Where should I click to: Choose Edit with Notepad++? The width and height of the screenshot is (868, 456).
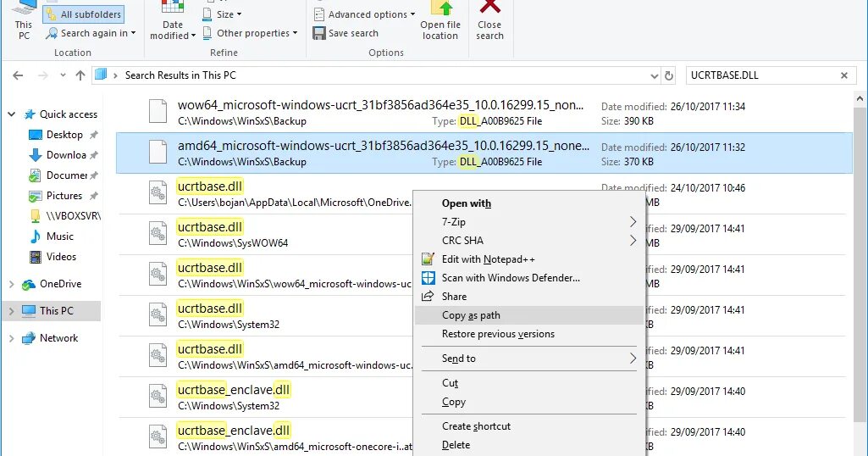[528, 259]
